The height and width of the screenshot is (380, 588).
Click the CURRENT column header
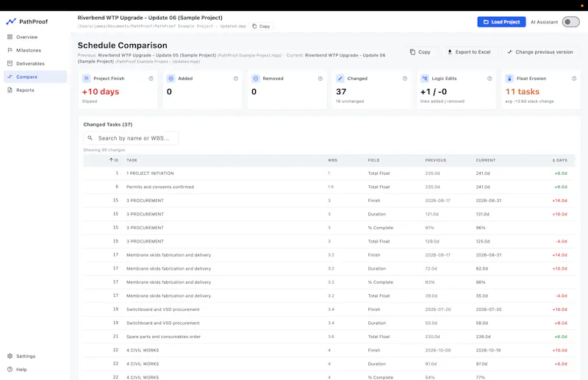pos(486,160)
